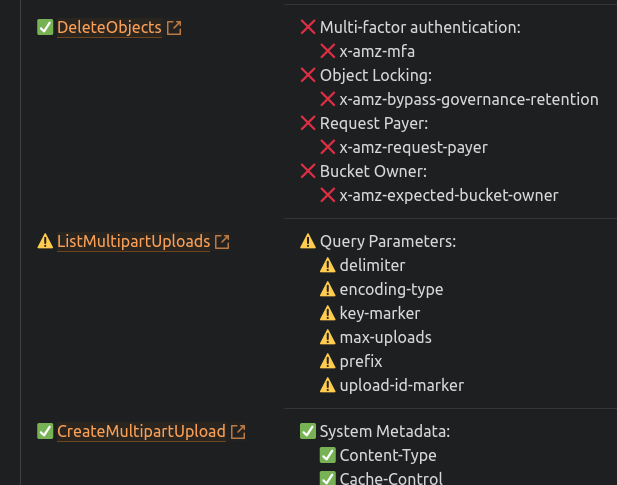Click the green check icon next to CreateMultipartUpload
Screen dimensions: 617x485
pos(45,432)
